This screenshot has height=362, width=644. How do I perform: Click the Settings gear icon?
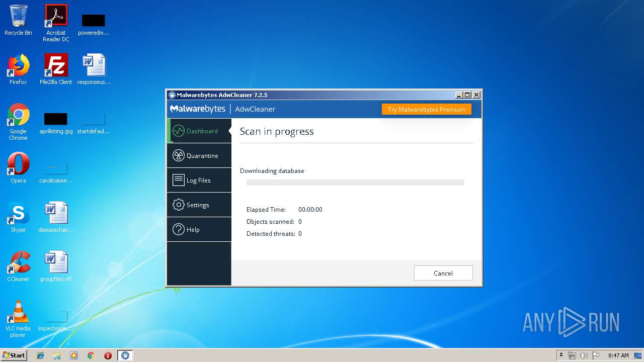178,205
